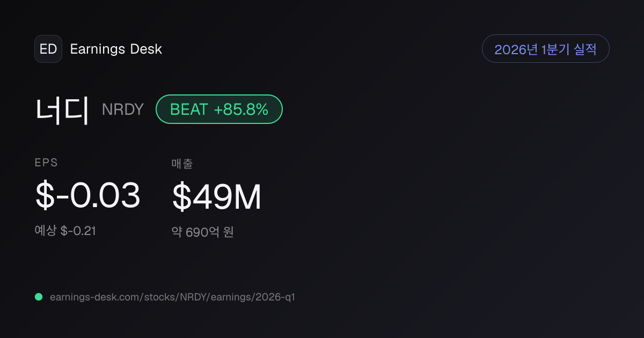
Task: Click the 너디 company name heading
Action: click(x=62, y=110)
